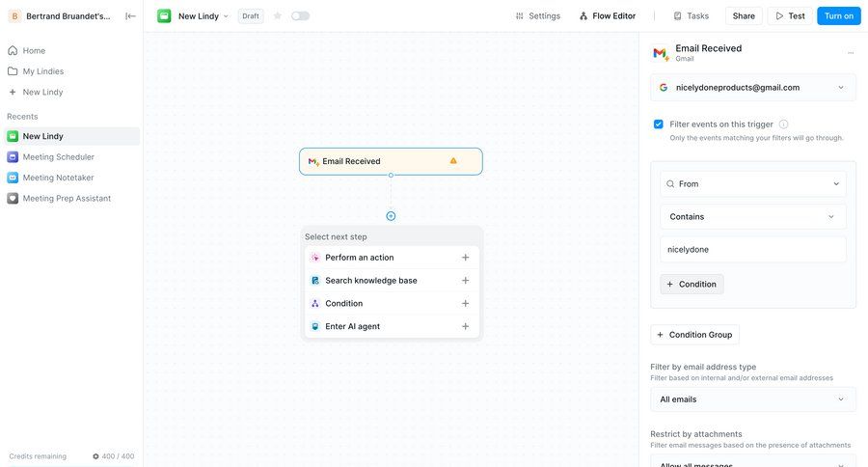Click the Settings sliders icon
The height and width of the screenshot is (467, 868).
(519, 16)
